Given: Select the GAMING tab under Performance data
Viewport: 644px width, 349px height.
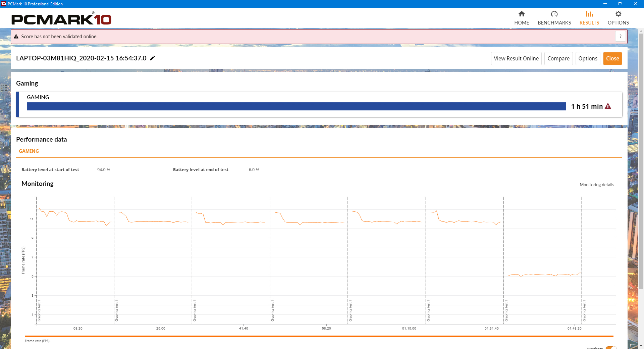Looking at the screenshot, I should 29,151.
